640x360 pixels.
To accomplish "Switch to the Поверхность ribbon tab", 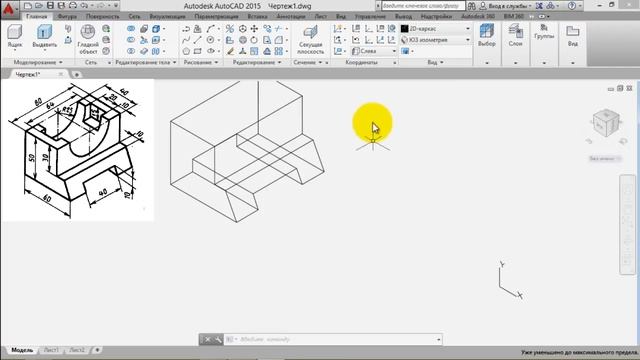I will coord(102,16).
